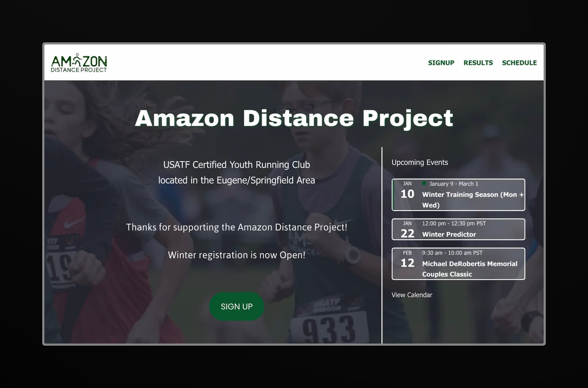This screenshot has width=588, height=388.
Task: Click the View Calendar link
Action: click(412, 295)
